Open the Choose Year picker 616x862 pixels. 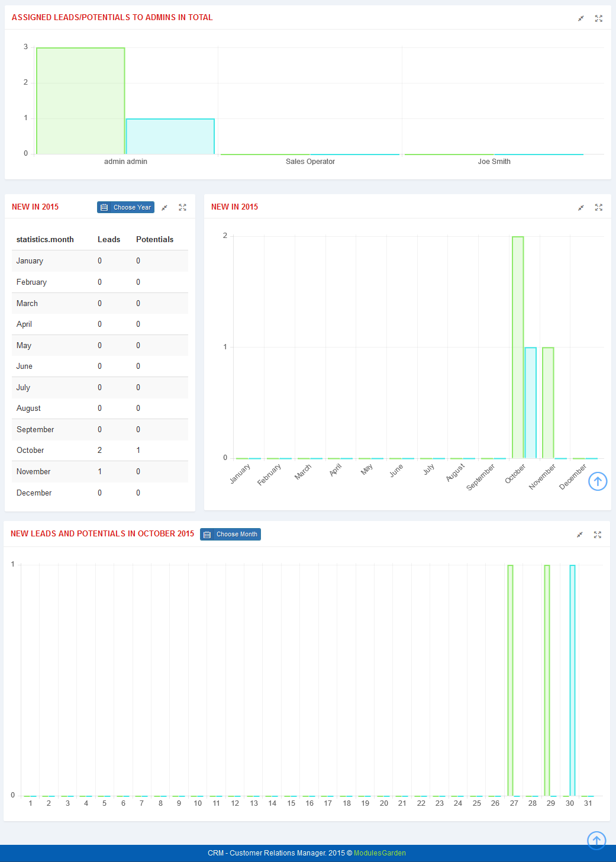point(125,207)
